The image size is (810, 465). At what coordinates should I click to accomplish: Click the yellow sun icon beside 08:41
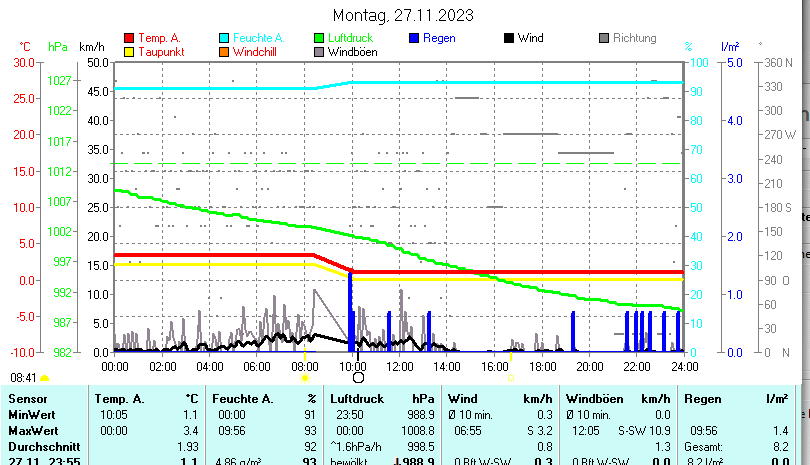(45, 379)
